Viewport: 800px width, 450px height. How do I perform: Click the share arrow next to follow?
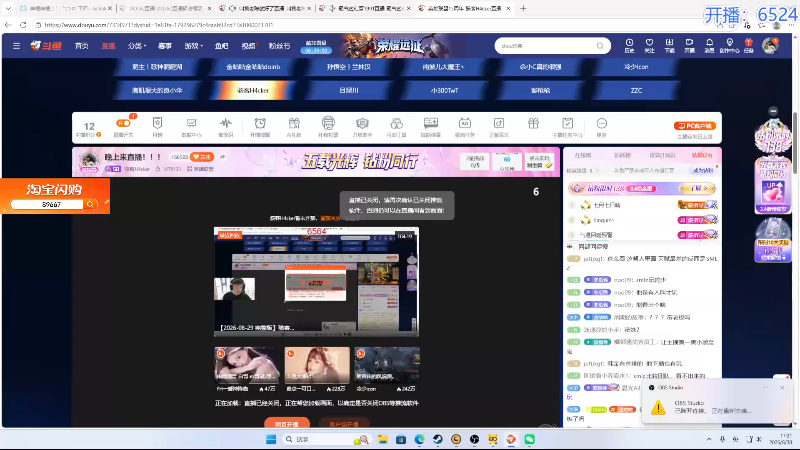click(x=222, y=157)
